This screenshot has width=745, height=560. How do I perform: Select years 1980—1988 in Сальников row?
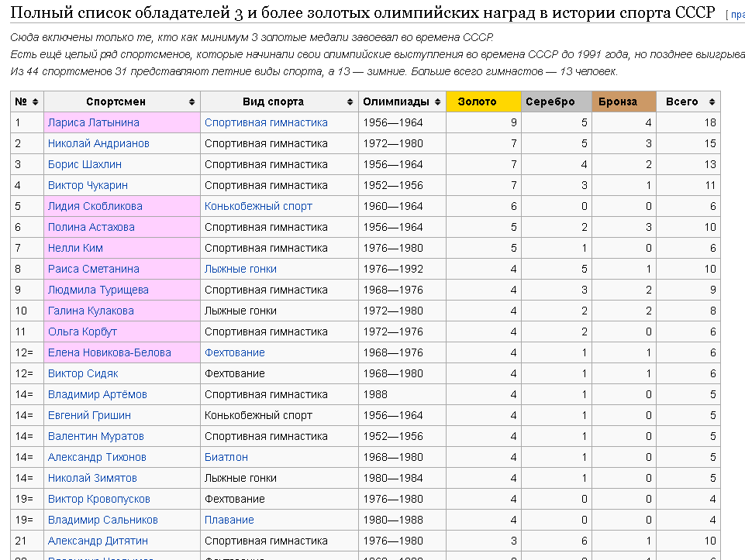(x=393, y=519)
